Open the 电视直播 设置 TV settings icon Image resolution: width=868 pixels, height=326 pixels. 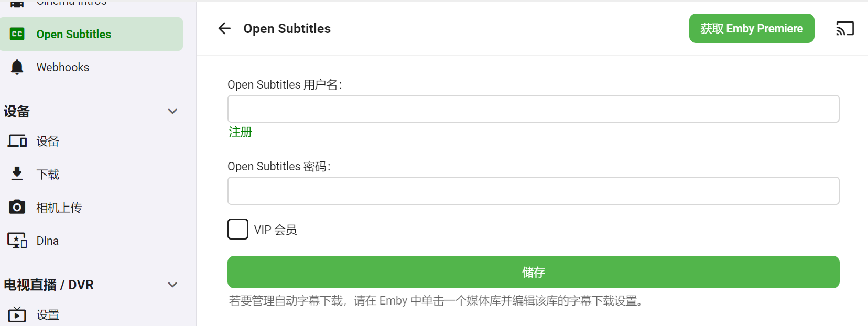[17, 314]
